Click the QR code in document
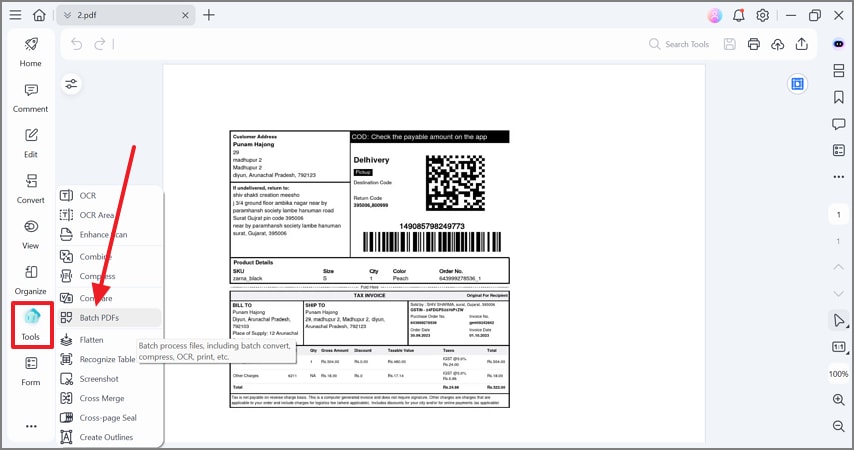 pyautogui.click(x=455, y=183)
